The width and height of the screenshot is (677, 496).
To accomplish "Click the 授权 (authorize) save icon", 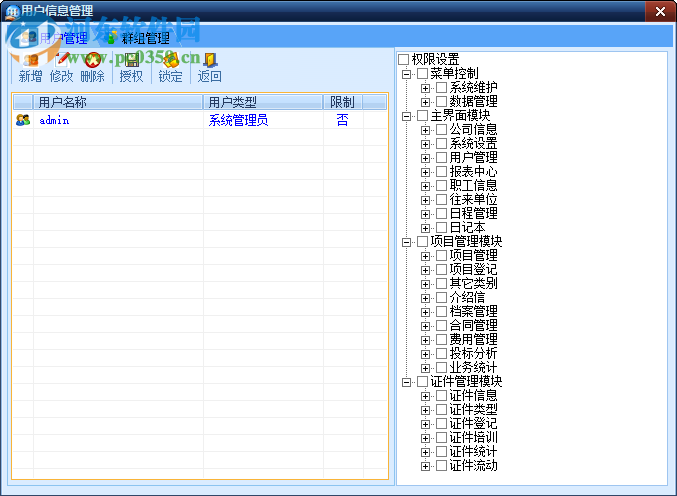I will (131, 60).
